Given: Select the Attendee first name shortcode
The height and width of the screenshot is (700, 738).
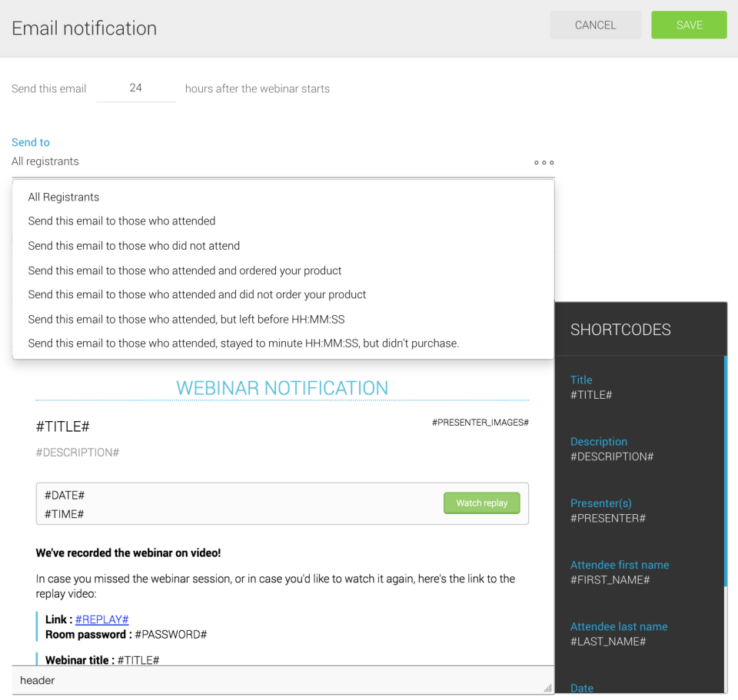Looking at the screenshot, I should click(620, 572).
